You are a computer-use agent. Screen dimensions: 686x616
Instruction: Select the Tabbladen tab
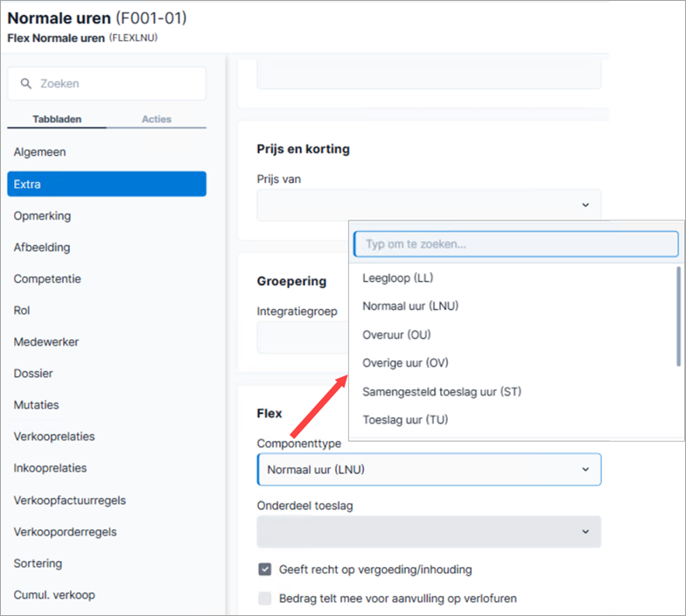point(57,119)
